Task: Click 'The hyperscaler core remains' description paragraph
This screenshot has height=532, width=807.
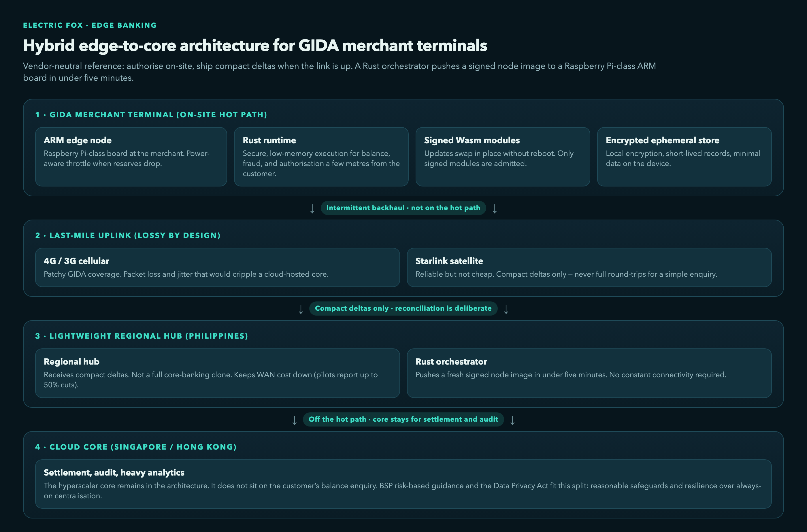Action: (402, 491)
